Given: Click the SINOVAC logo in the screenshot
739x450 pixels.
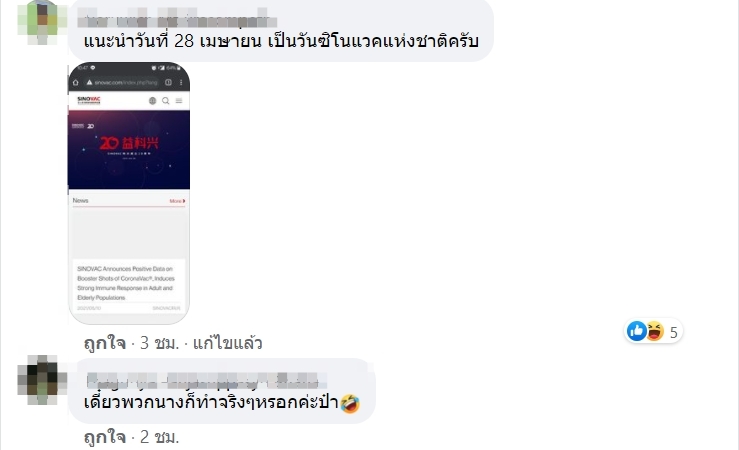Looking at the screenshot, I should (89, 100).
